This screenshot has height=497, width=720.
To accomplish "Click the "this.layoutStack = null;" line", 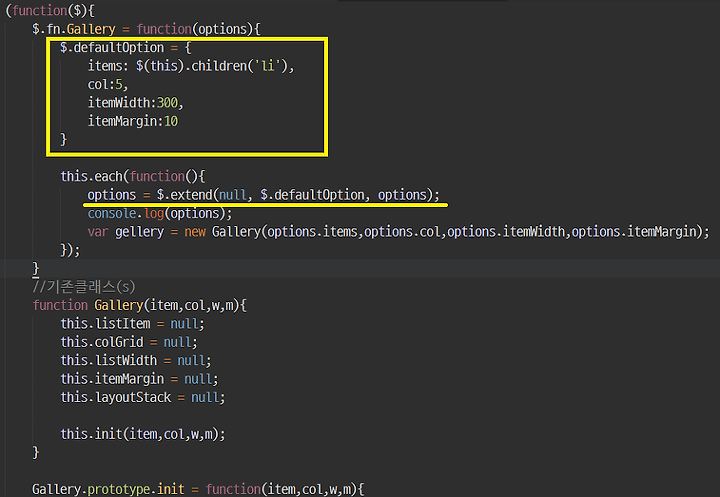I will 143,397.
